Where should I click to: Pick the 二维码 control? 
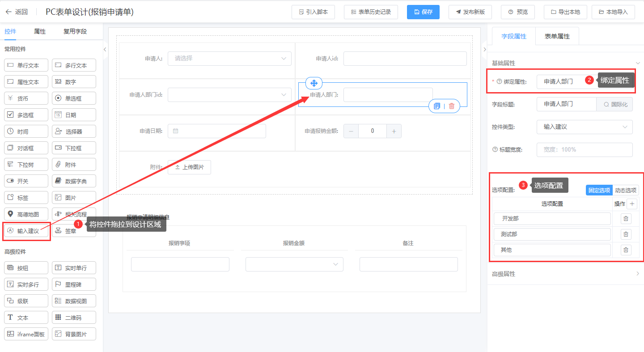[x=74, y=318]
